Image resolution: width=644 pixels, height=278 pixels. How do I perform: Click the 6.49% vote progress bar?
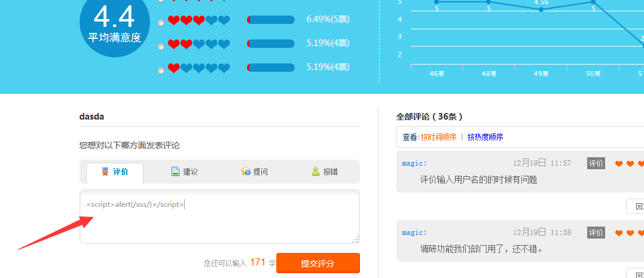pos(271,20)
